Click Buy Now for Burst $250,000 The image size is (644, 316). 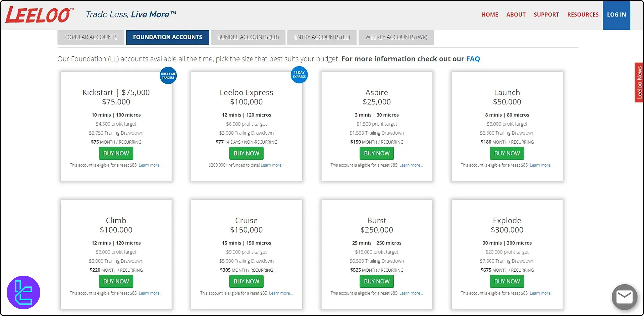click(377, 281)
